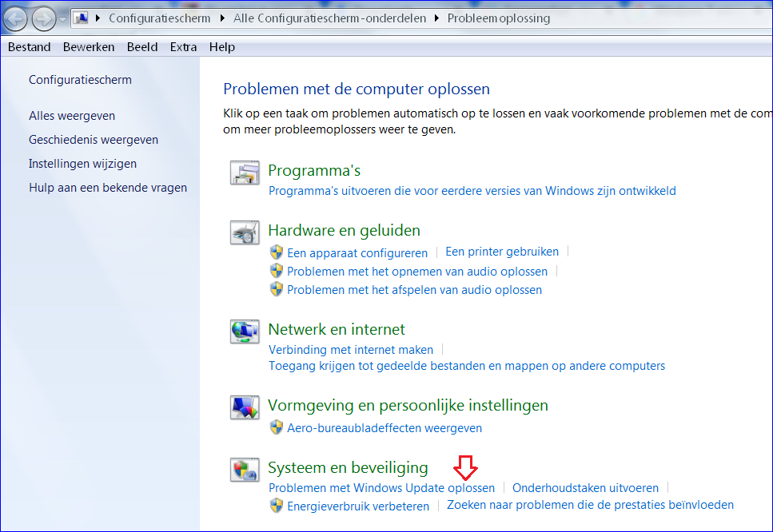The width and height of the screenshot is (773, 532).
Task: Click the forward navigation arrow
Action: (x=43, y=18)
